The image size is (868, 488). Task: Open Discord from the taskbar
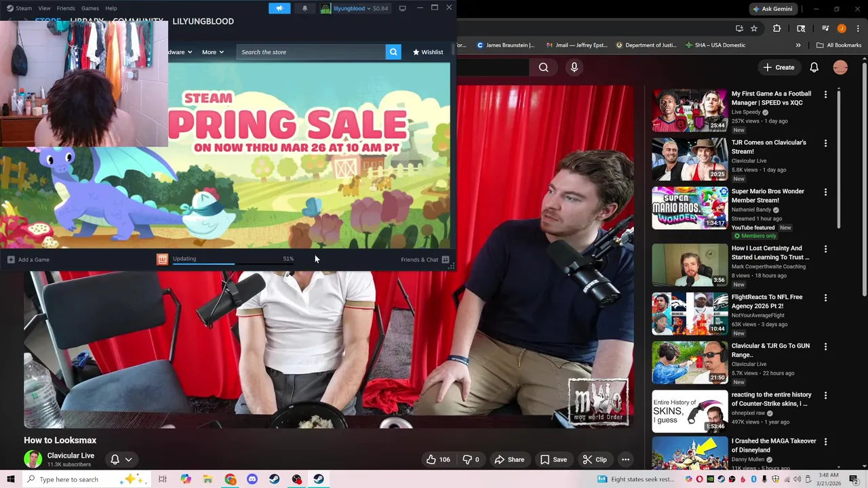(252, 479)
